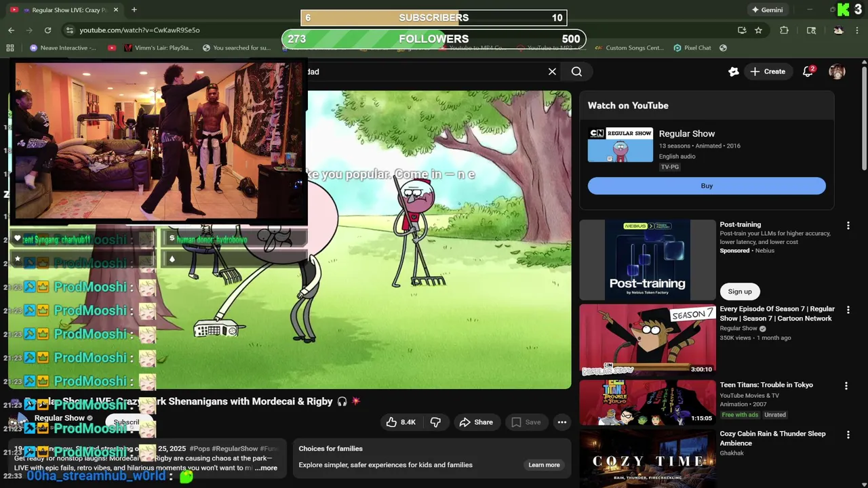Viewport: 868px width, 488px height.
Task: Click the YouTube search magnifier button
Action: (x=576, y=71)
